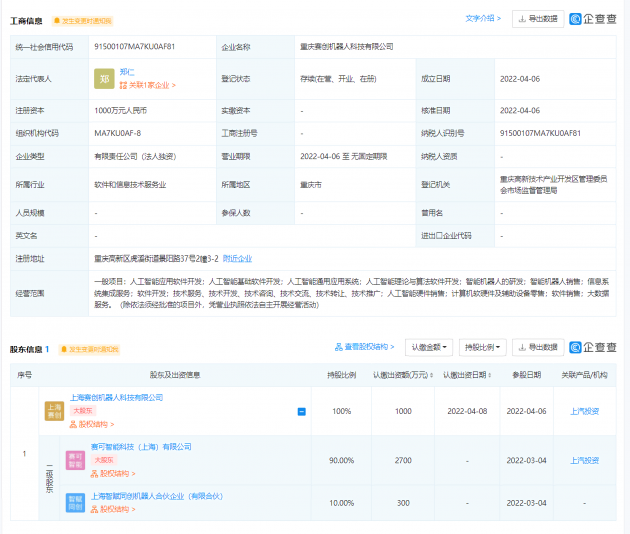
Task: Select the credit code 91500107MA7KU0AF81 in first row
Action: click(x=135, y=47)
